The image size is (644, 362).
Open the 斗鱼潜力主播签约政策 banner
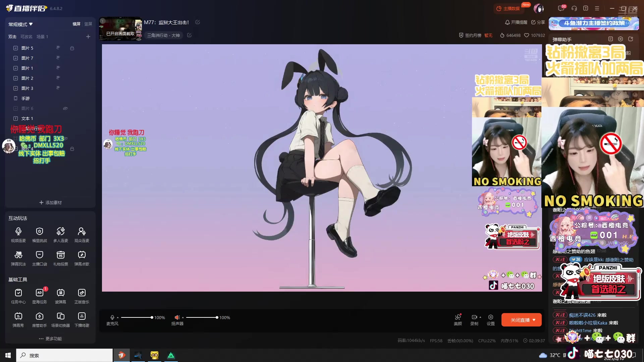click(594, 23)
